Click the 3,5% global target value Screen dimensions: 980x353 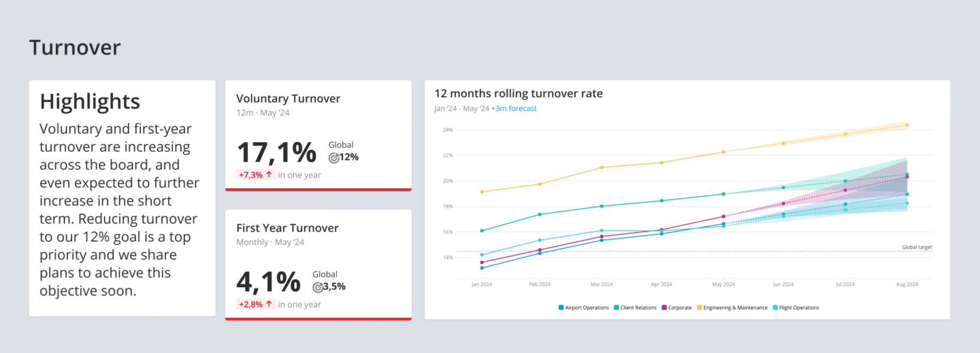point(335,286)
